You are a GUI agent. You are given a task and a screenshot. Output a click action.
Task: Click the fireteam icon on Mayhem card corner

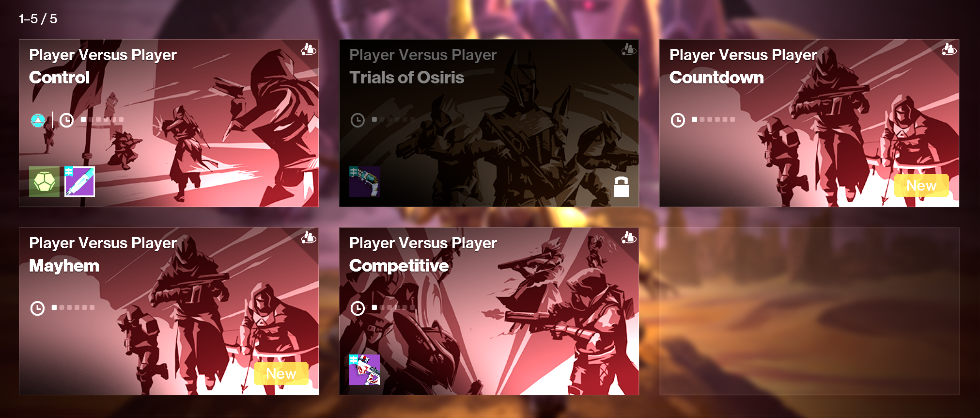tap(309, 237)
